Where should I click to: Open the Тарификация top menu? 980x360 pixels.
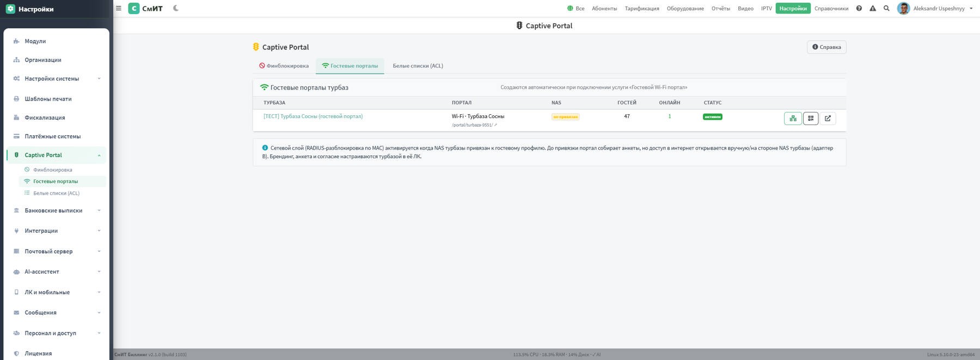click(x=642, y=8)
